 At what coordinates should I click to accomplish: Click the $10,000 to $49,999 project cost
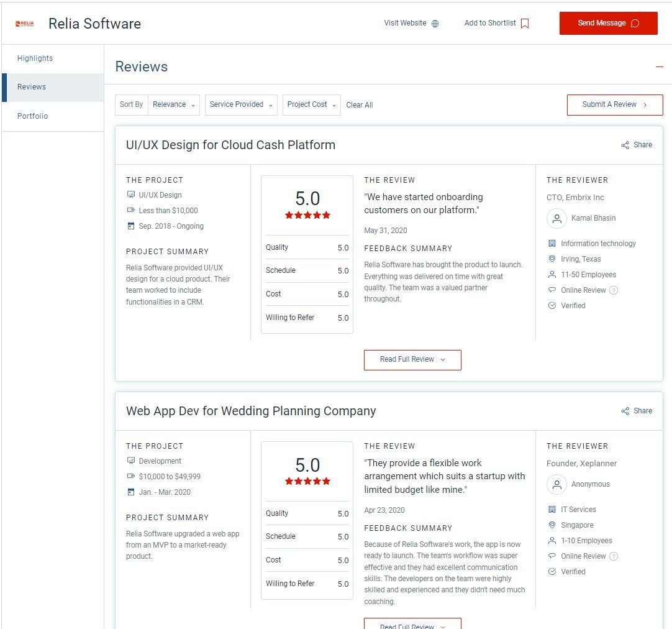point(170,476)
